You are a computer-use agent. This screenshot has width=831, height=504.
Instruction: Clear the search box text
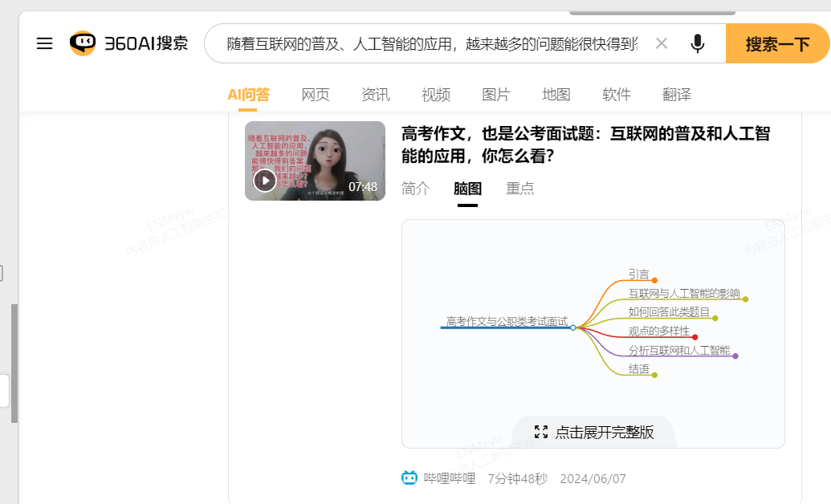click(662, 43)
